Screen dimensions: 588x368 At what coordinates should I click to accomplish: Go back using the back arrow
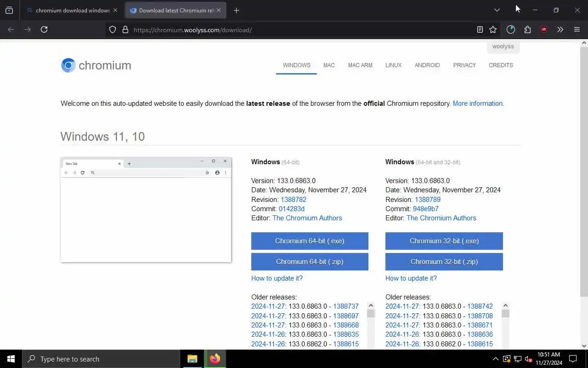pyautogui.click(x=11, y=29)
